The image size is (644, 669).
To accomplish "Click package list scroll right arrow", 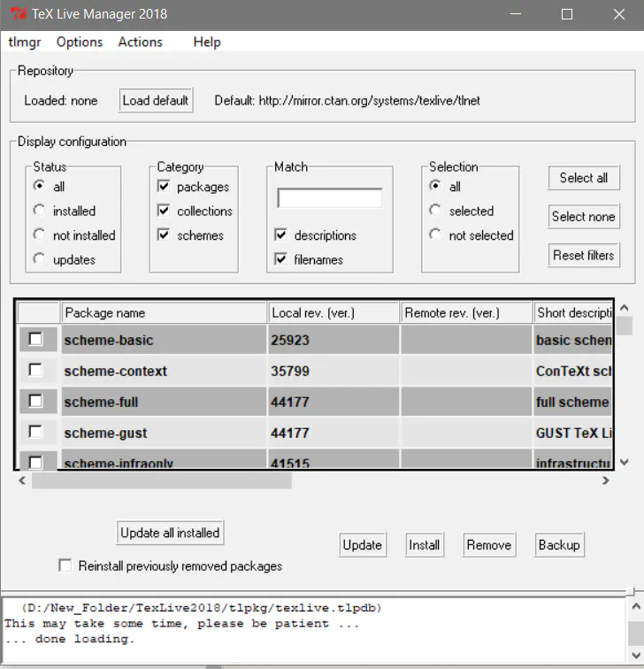I will (606, 481).
